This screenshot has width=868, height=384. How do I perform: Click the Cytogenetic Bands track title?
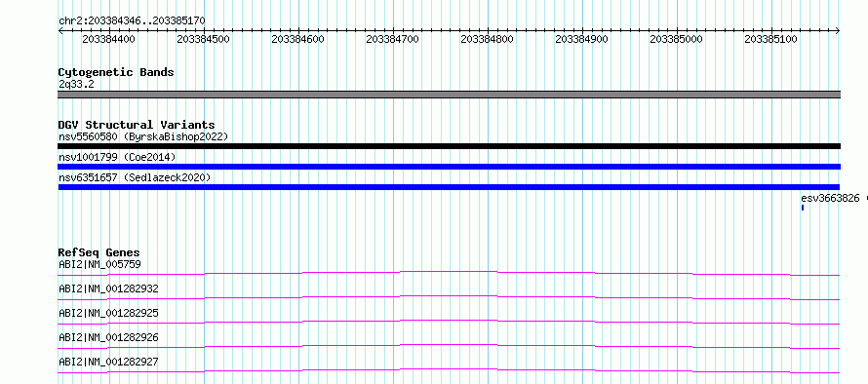(x=116, y=72)
